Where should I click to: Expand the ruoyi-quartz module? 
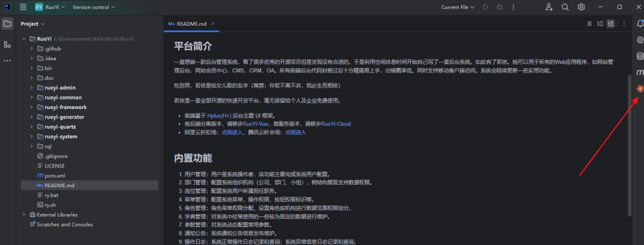click(32, 127)
